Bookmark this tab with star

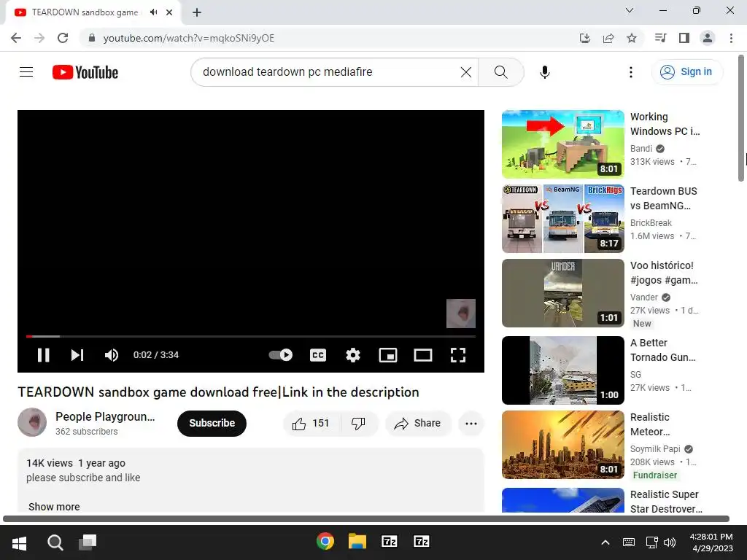tap(632, 38)
